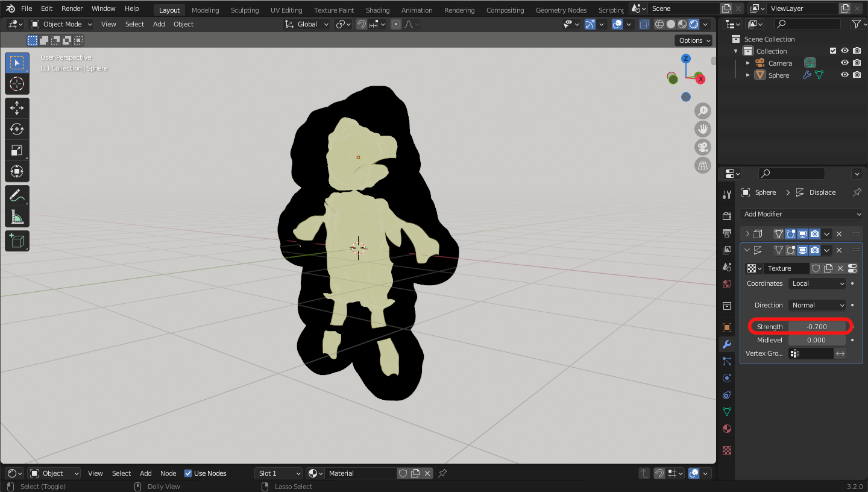Click the Midlevel value field
868x492 pixels.
[817, 340]
